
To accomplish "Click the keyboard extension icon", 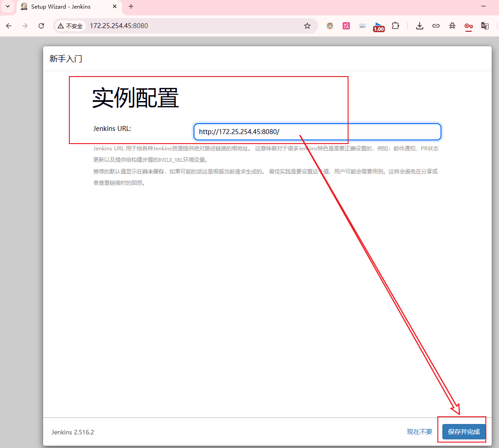I will (363, 26).
